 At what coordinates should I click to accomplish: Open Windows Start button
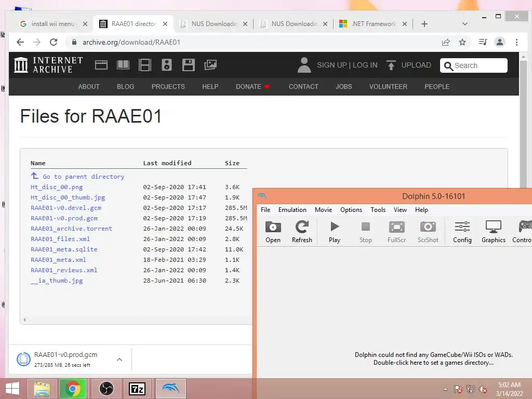12,389
